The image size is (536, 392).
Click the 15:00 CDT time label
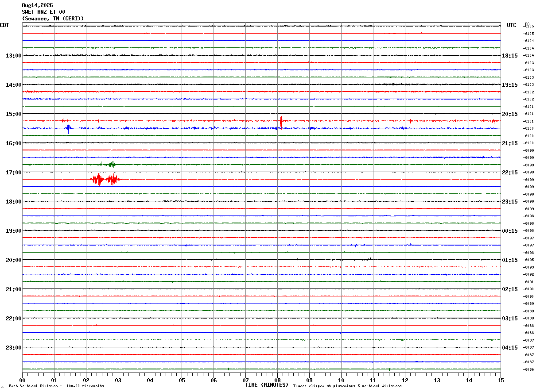[14, 114]
